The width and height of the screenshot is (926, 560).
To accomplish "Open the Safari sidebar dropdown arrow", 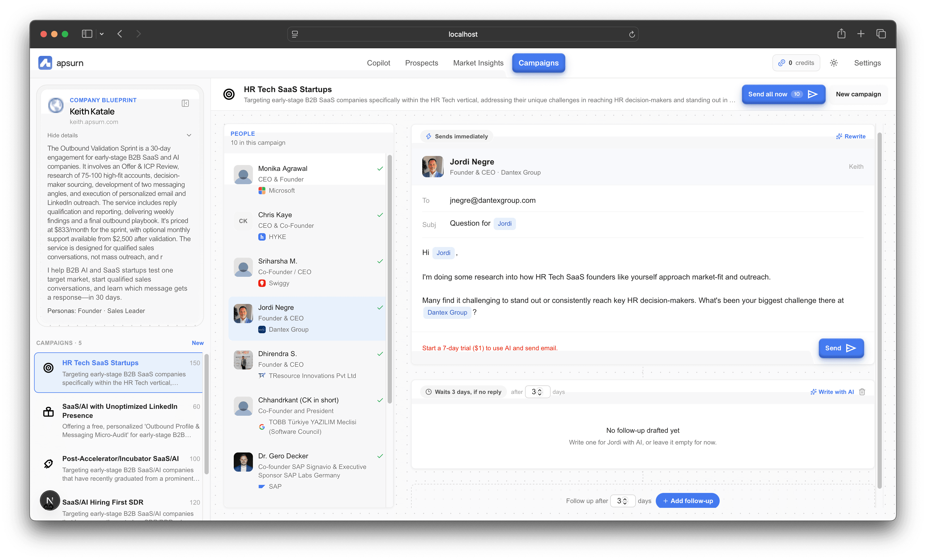I will pos(101,34).
